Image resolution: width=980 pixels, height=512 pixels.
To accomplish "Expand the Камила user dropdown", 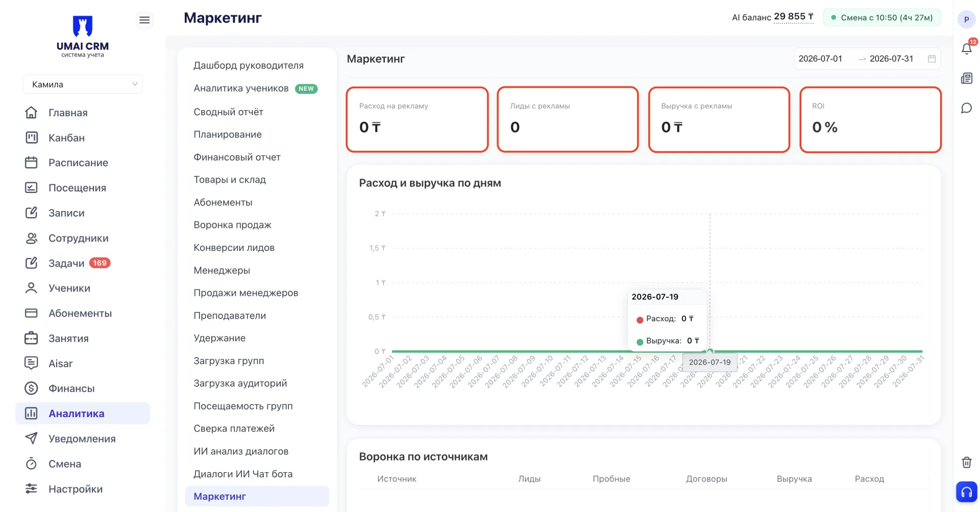I will 83,84.
